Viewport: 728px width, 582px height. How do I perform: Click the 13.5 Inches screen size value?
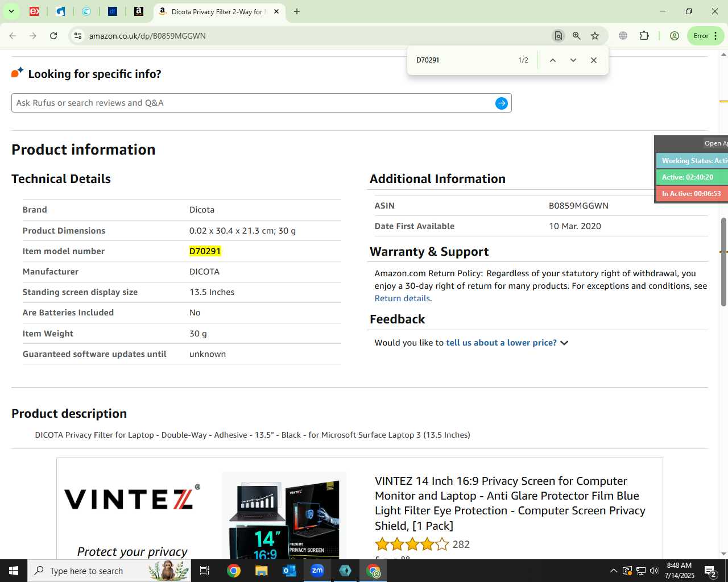[x=212, y=292]
